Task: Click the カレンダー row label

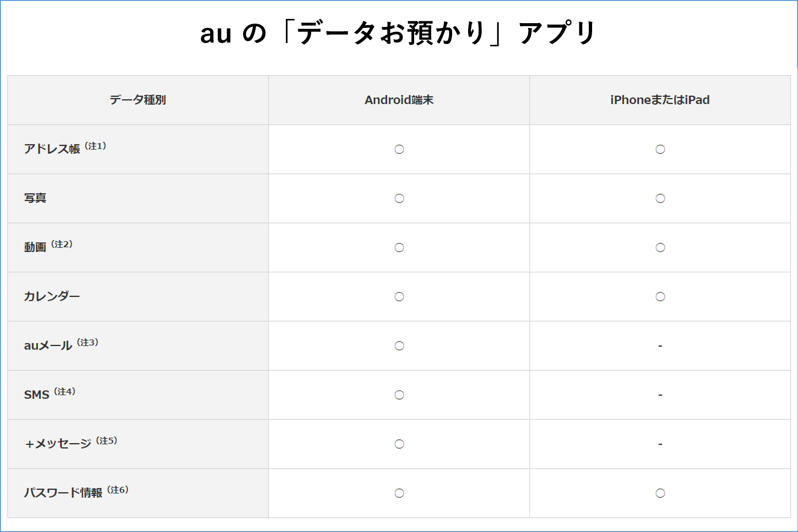Action: 52,297
